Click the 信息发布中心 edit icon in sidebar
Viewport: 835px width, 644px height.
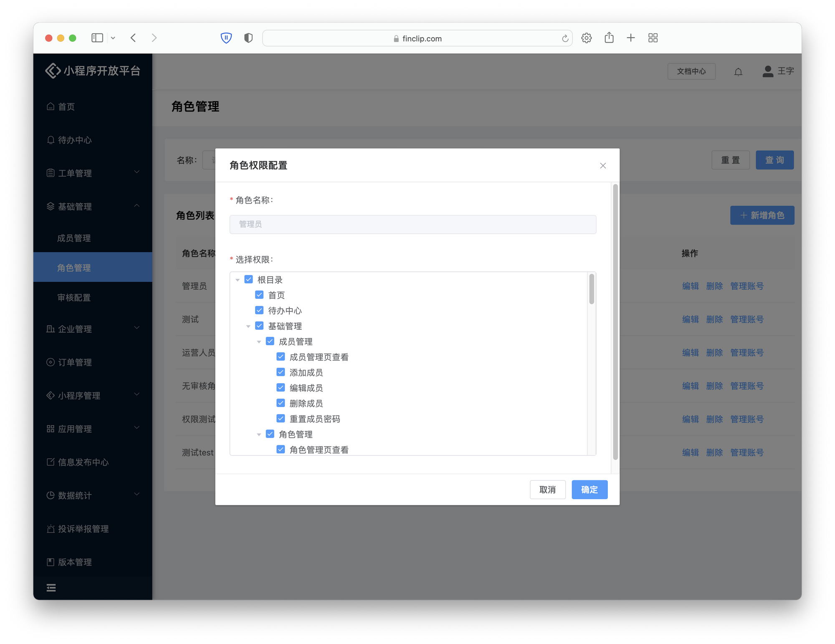51,462
